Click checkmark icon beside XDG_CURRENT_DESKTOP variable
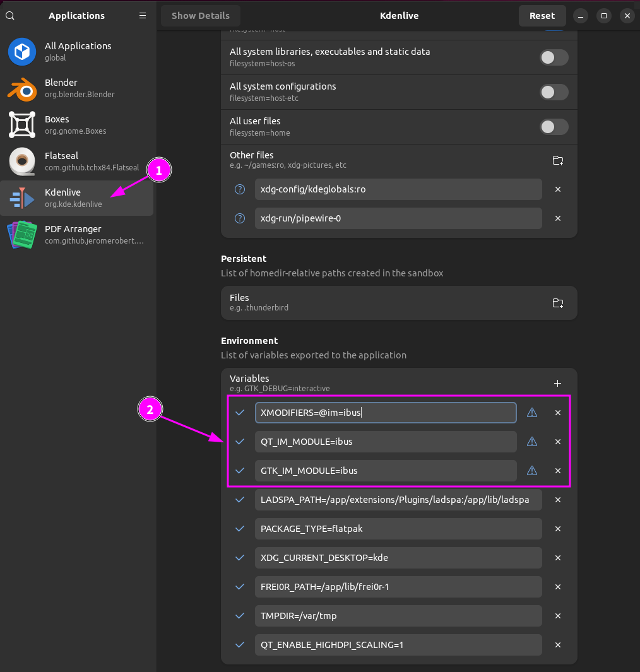 [x=240, y=558]
